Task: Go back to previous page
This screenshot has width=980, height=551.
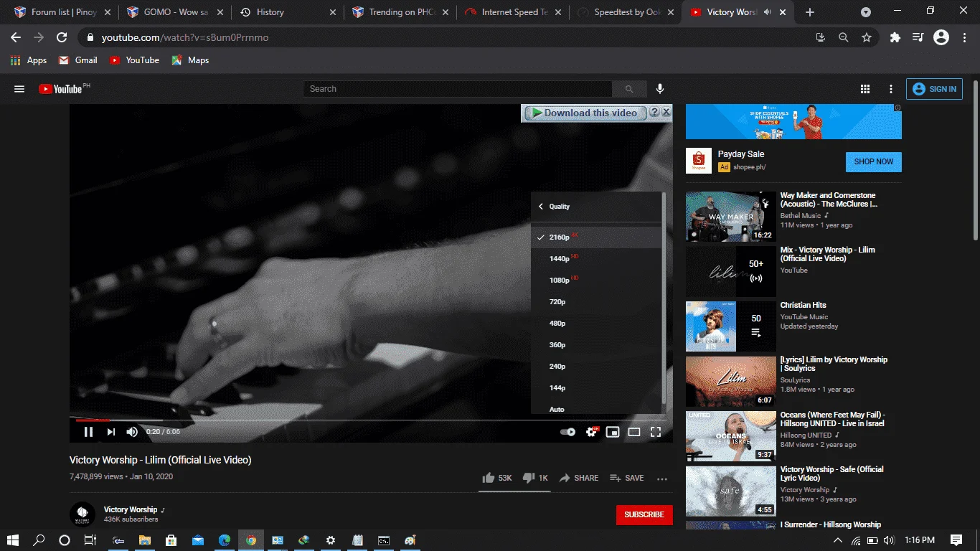Action: [x=16, y=37]
